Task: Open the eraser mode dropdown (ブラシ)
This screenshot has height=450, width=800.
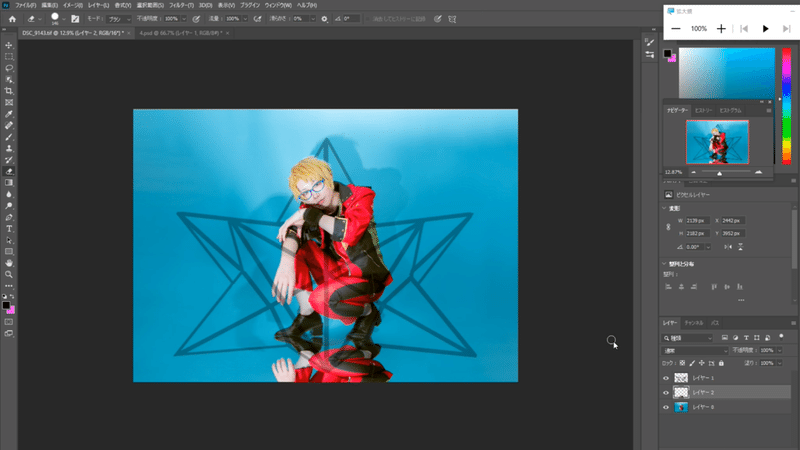Action: coord(119,19)
